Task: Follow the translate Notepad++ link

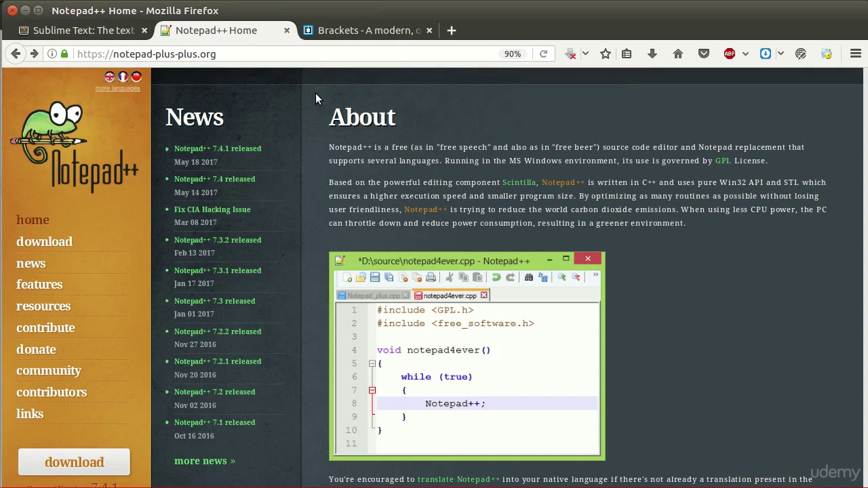Action: point(458,479)
